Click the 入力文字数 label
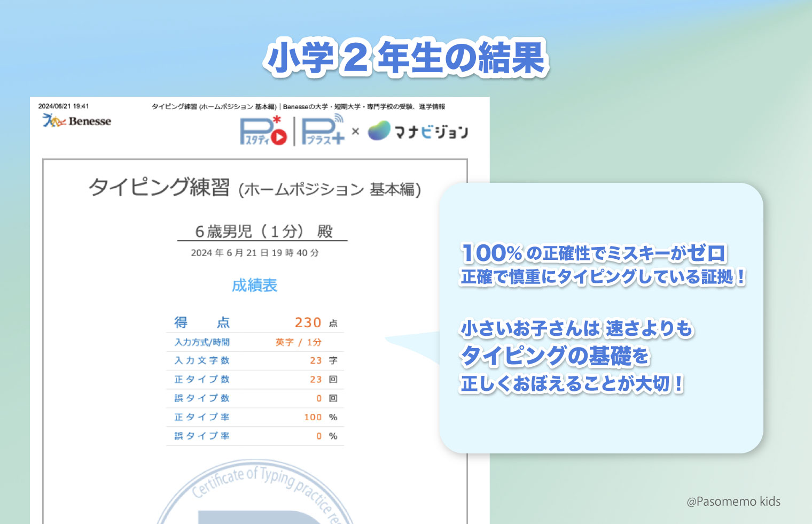 click(x=202, y=360)
